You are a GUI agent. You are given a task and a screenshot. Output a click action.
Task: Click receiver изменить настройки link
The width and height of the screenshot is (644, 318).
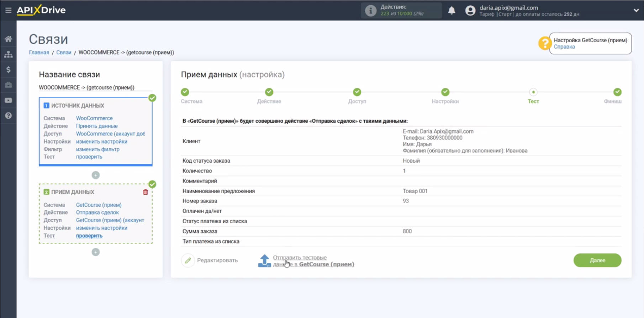point(102,228)
